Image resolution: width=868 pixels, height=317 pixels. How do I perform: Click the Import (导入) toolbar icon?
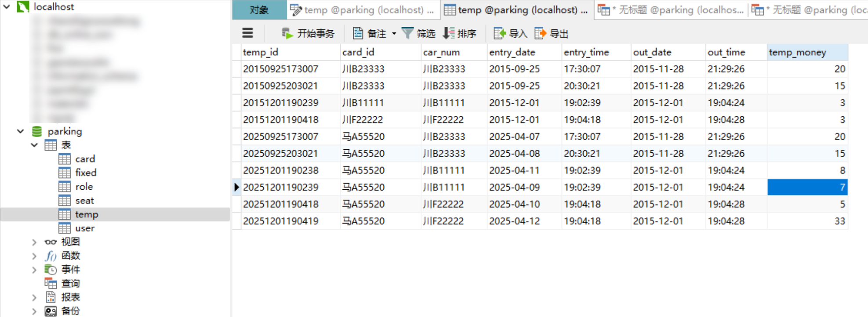(500, 33)
